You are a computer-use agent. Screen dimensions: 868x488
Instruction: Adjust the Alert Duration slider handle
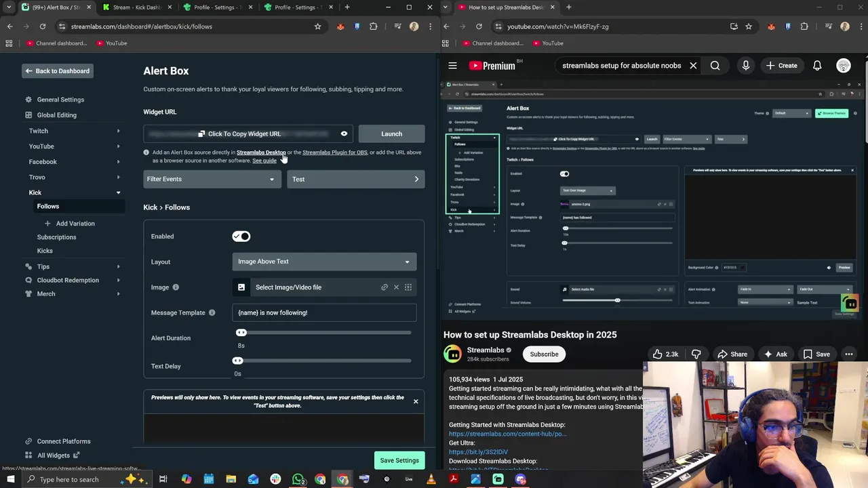241,333
